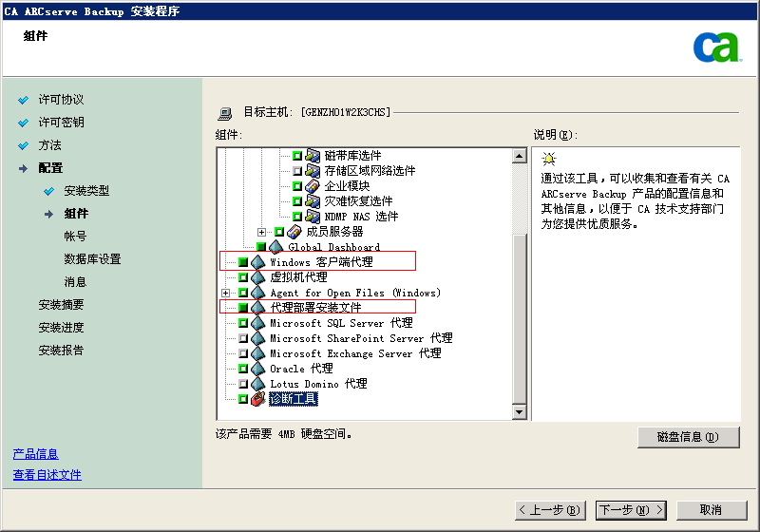Enable the Microsoft SharePoint Server 代理 checkbox

(x=243, y=338)
